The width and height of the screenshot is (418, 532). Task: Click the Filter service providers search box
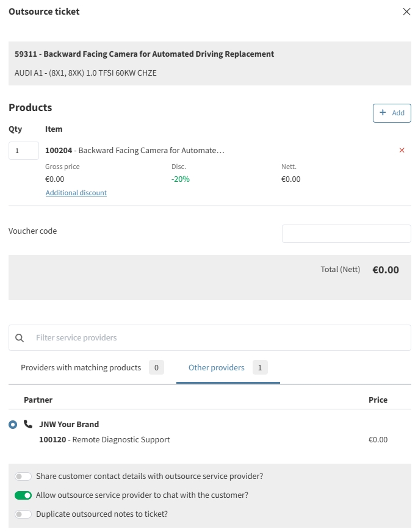tap(220, 338)
